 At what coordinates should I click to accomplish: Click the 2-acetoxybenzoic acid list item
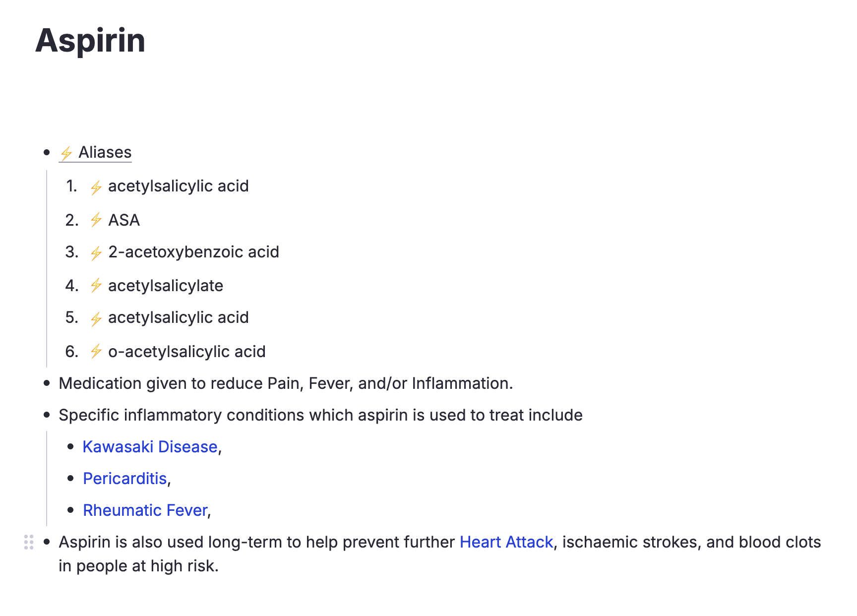pyautogui.click(x=193, y=252)
